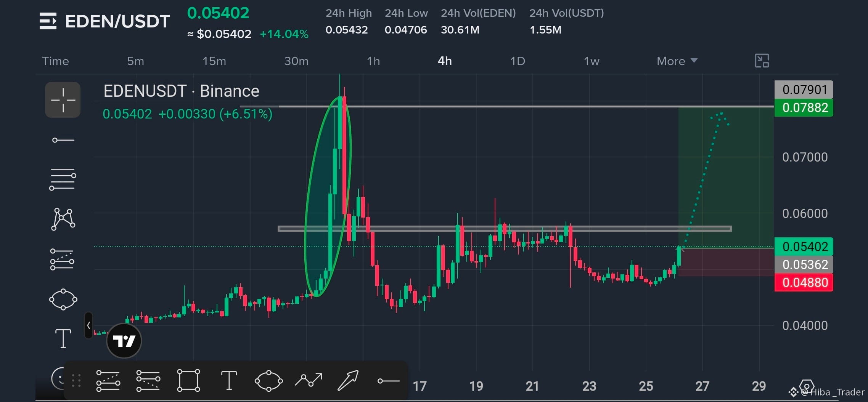Switch chart to 1w interval
The image size is (868, 402).
click(591, 61)
